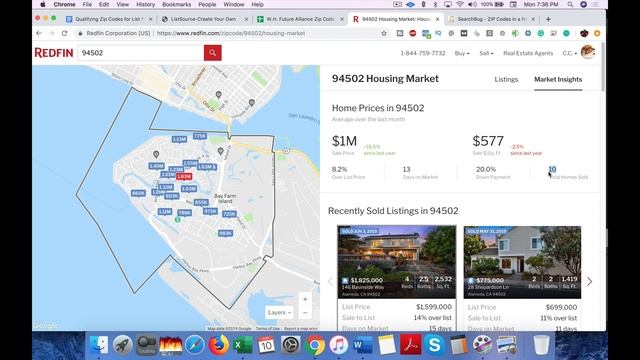Click the red 1.83M map price marker
Viewport: 640px width, 360px height.
[184, 176]
